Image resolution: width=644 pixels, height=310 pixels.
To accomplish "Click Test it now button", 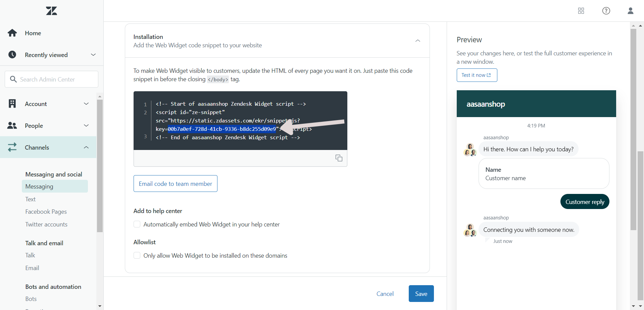I will 477,75.
